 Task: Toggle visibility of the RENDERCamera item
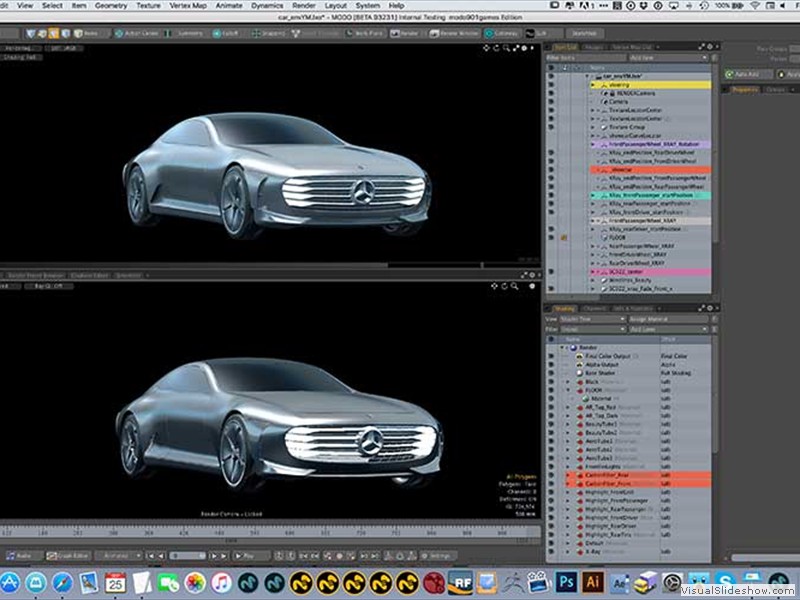[551, 93]
